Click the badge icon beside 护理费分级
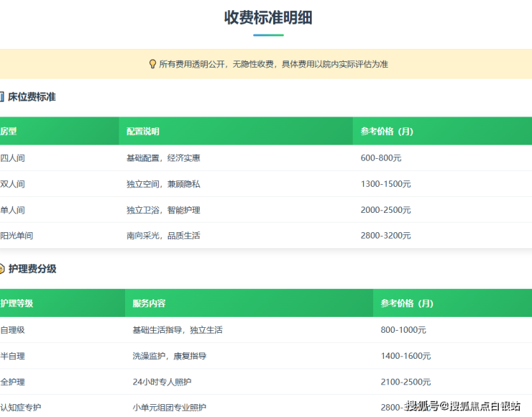Screen dimensions: 532x417 (1, 269)
